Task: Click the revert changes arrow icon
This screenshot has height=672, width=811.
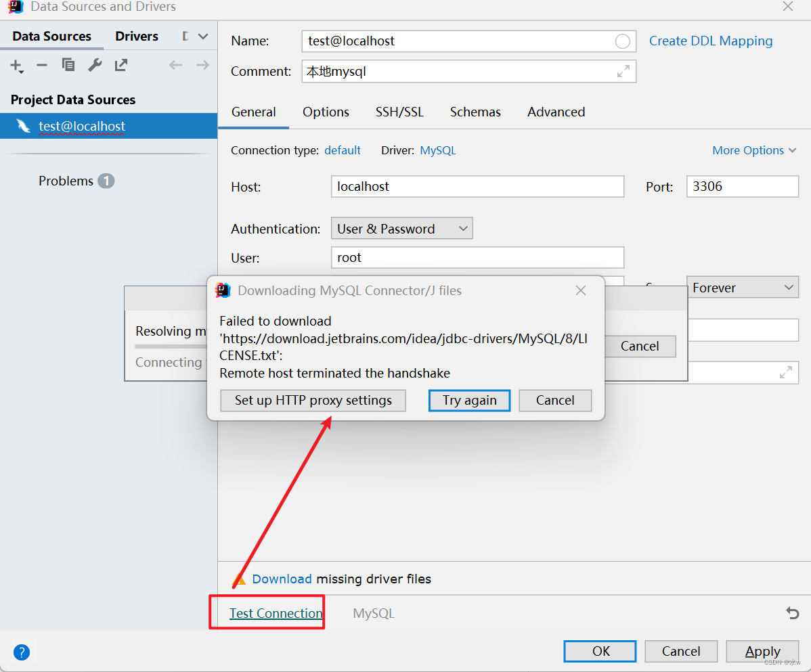Action: (792, 613)
